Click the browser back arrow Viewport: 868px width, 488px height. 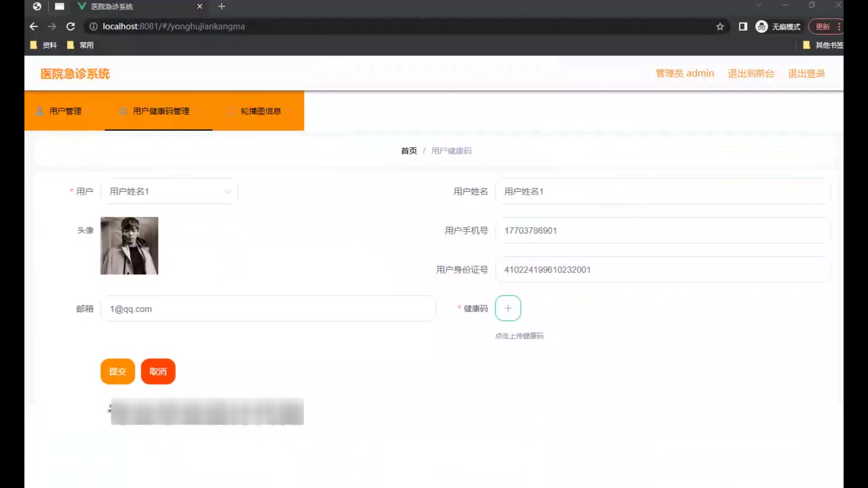click(33, 27)
